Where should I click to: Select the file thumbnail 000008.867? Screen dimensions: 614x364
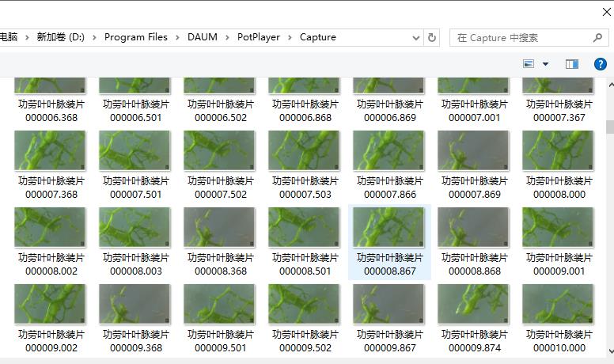[389, 229]
